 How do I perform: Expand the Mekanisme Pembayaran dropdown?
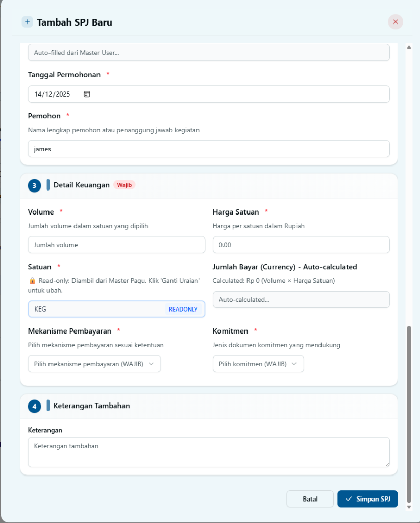pyautogui.click(x=94, y=364)
